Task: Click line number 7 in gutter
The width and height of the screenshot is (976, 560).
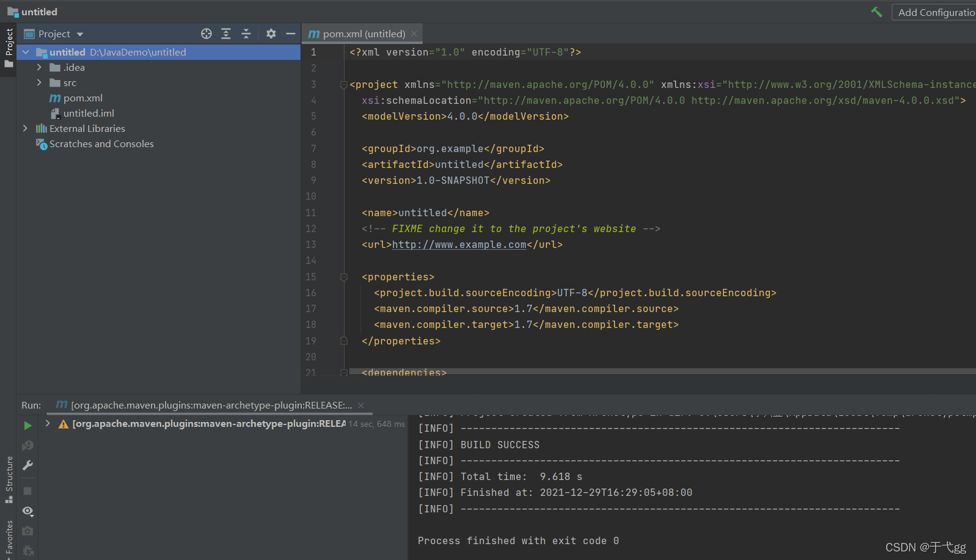Action: 313,148
